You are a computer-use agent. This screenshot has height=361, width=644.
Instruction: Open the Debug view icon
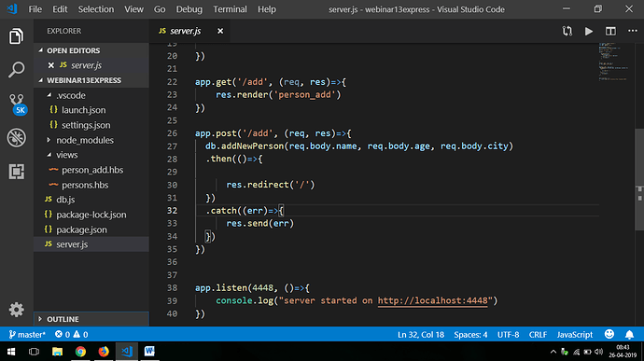(17, 138)
